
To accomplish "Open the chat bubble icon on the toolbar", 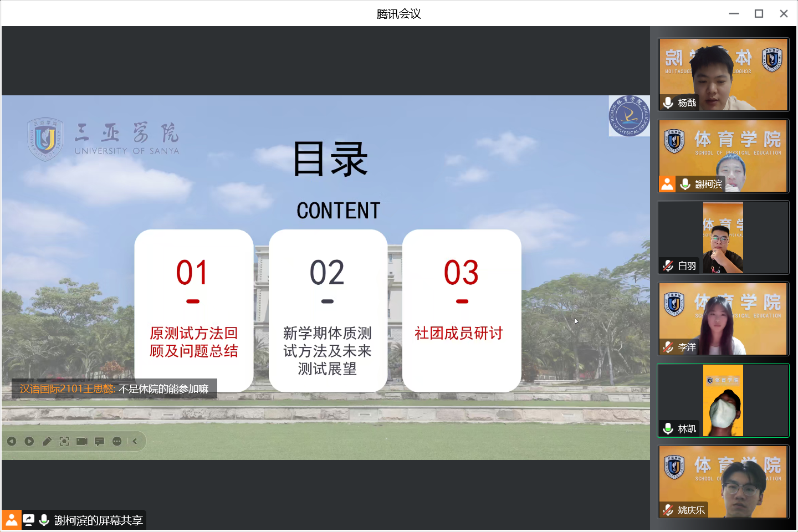I will (99, 441).
